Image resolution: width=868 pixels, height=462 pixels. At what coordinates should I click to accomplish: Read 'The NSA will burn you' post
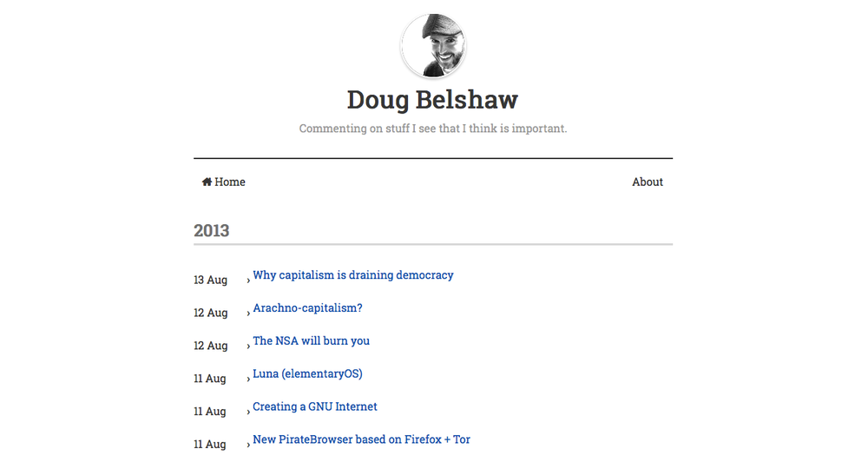pos(311,341)
